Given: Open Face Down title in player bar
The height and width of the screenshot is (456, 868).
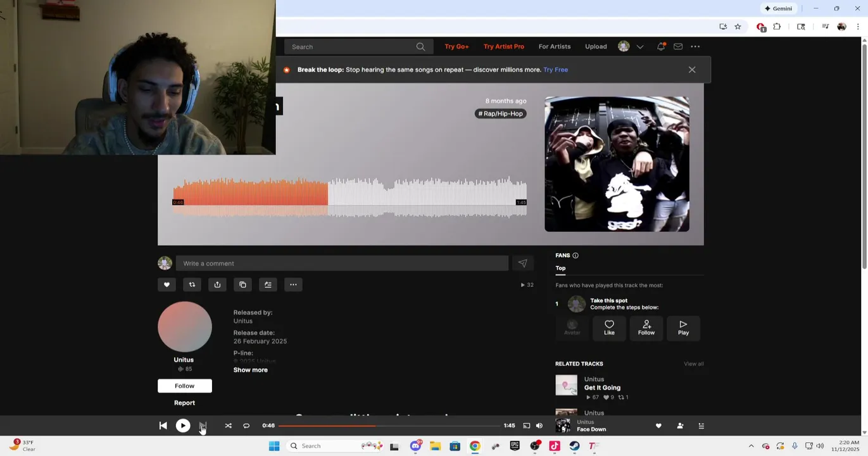Looking at the screenshot, I should pyautogui.click(x=591, y=429).
